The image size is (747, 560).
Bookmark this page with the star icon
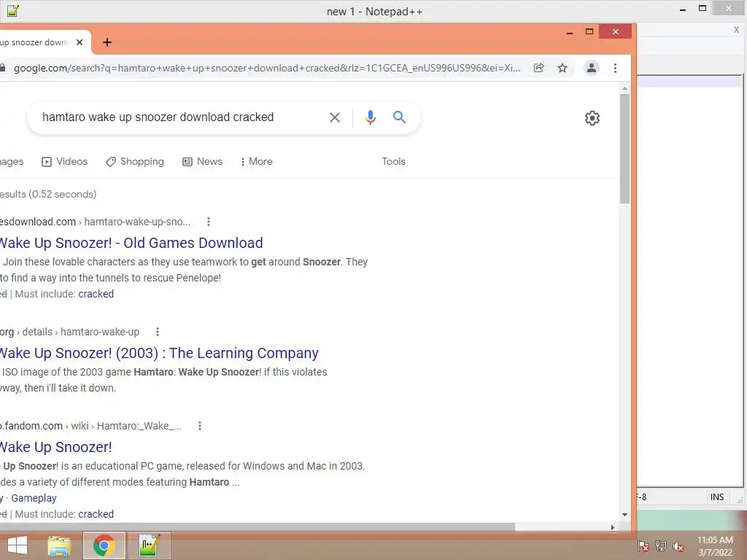coord(562,68)
